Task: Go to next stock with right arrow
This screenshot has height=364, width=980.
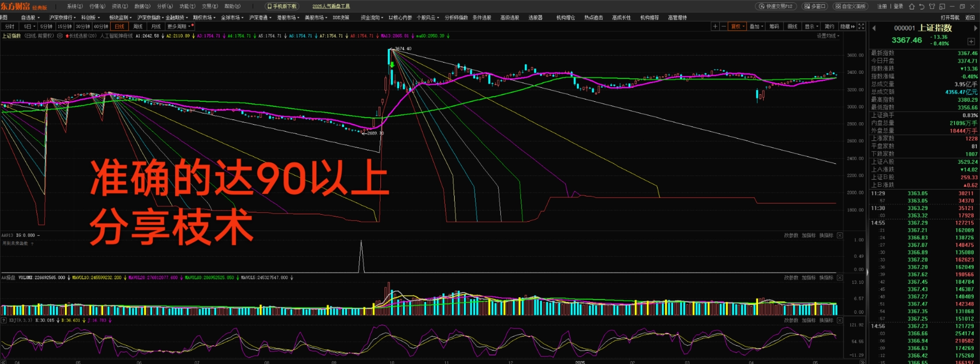Action: (x=975, y=28)
